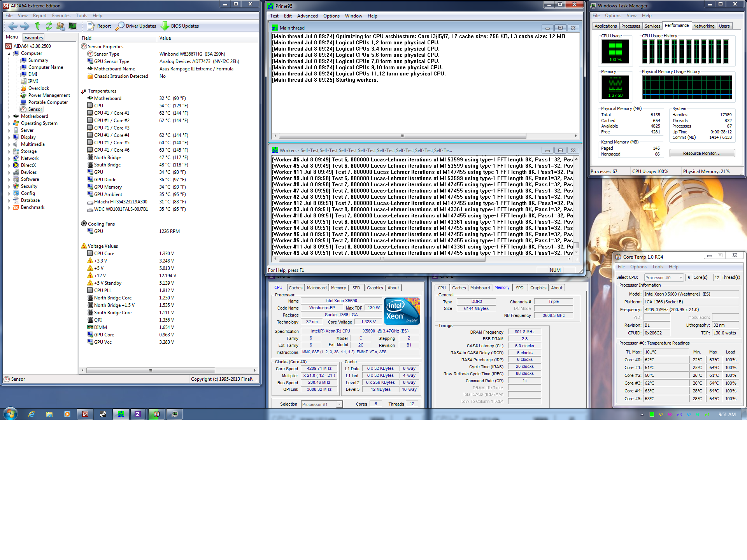Select Summary in AIDA64 tree

(x=38, y=60)
